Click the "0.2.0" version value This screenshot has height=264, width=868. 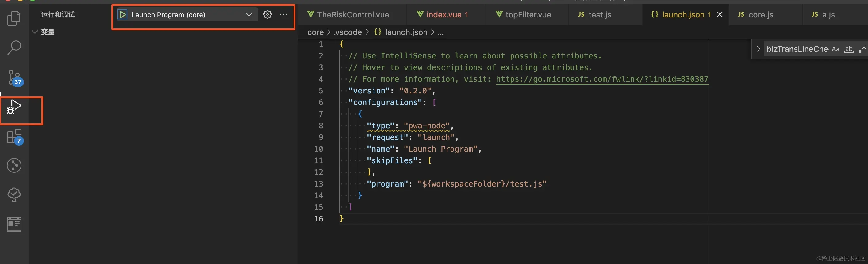[x=415, y=91]
